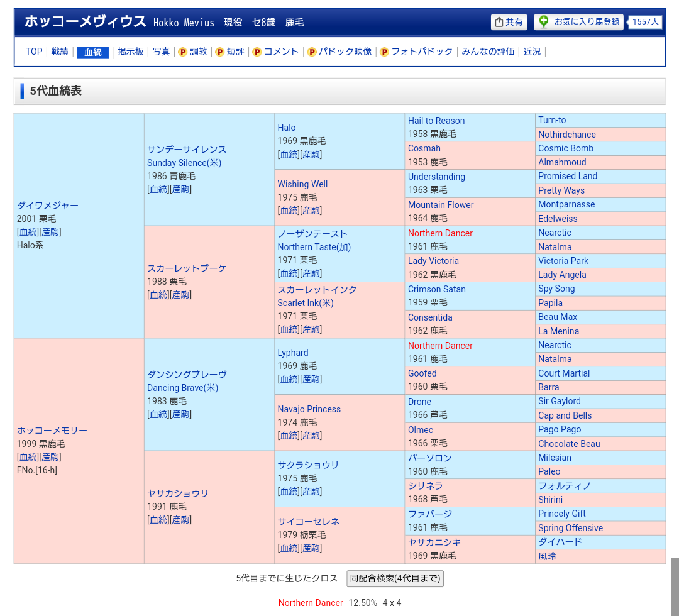
Task: Open the ダイワメジャー sire link
Action: (48, 206)
